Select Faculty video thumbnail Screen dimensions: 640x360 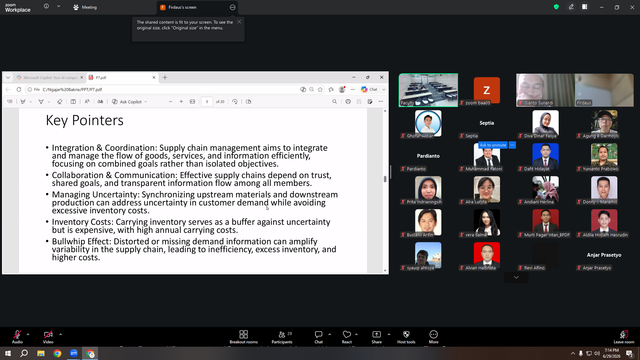pos(428,90)
